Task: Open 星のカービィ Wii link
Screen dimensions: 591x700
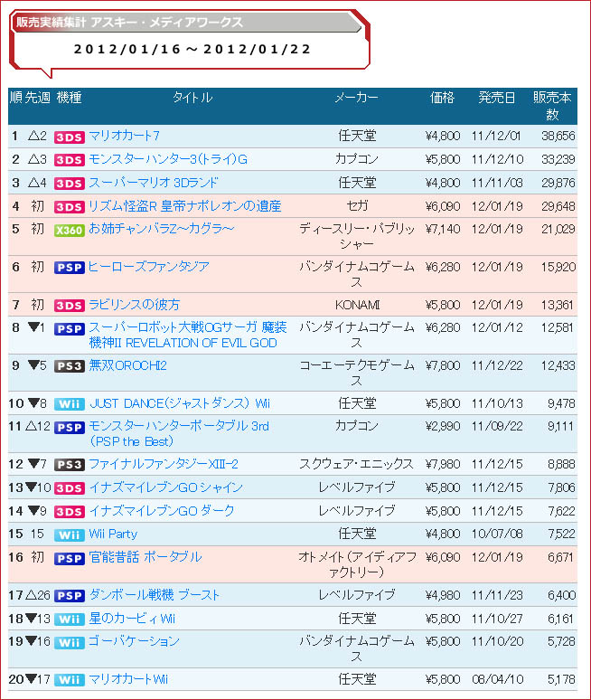Action: click(132, 619)
